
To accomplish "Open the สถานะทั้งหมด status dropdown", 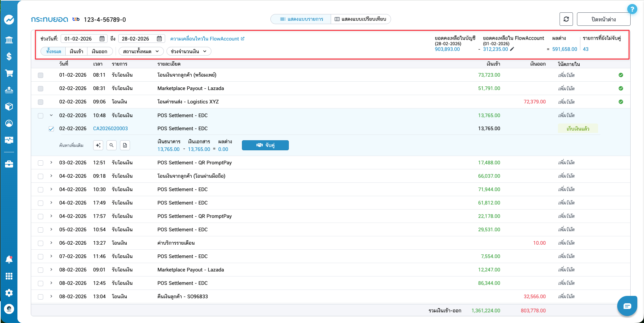I will tap(141, 52).
